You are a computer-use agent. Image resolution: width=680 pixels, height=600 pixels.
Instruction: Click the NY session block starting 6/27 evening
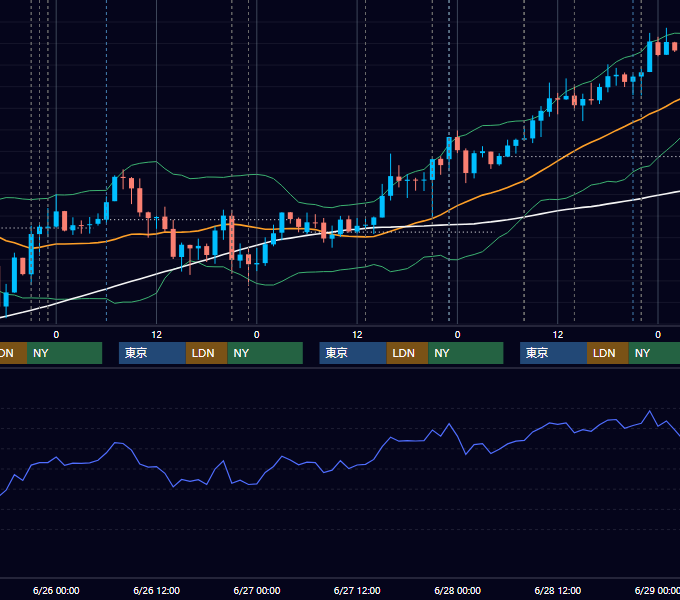click(466, 353)
